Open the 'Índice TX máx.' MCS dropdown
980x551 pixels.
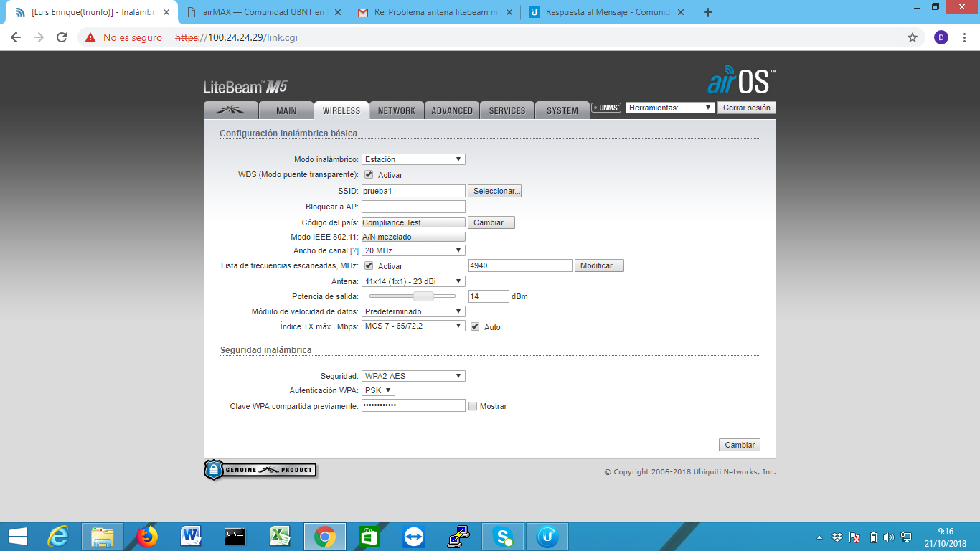(x=413, y=326)
